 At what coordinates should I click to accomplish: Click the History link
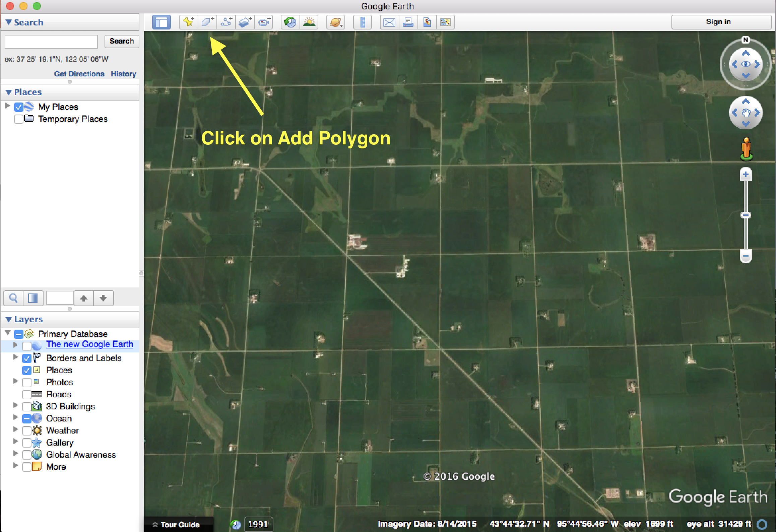(123, 74)
